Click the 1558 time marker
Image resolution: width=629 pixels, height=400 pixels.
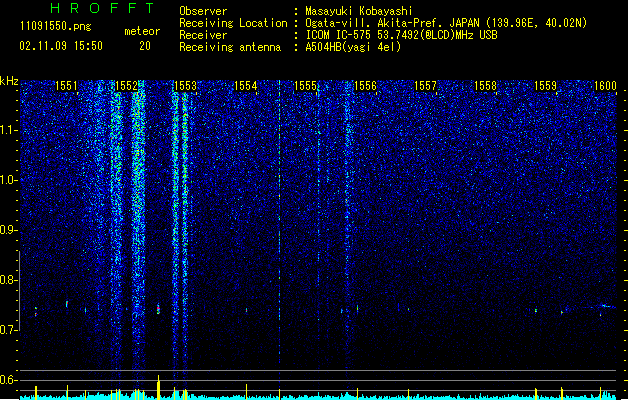(x=485, y=86)
